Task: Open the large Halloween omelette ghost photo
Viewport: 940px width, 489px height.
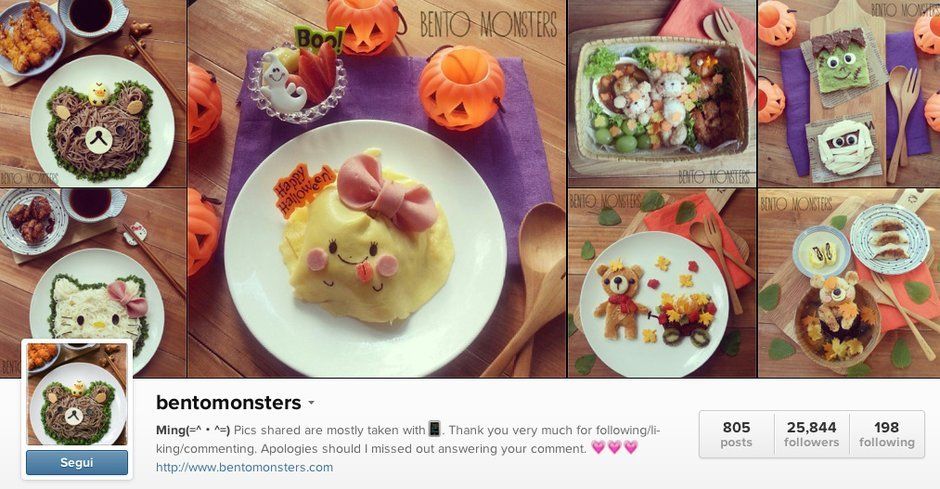Action: tap(377, 188)
